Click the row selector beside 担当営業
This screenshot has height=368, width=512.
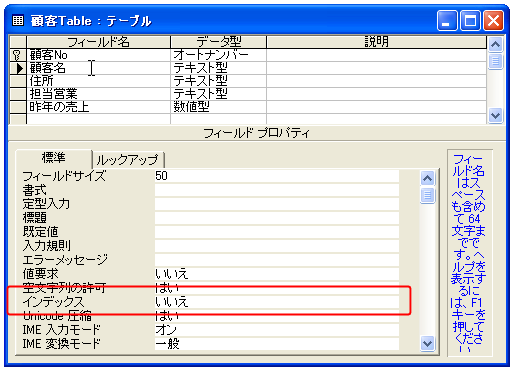pyautogui.click(x=18, y=94)
